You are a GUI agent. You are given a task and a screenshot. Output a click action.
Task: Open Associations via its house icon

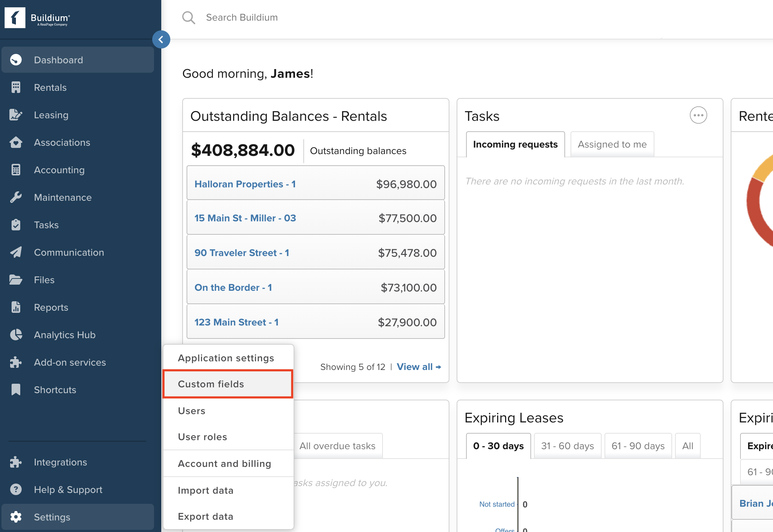(16, 142)
